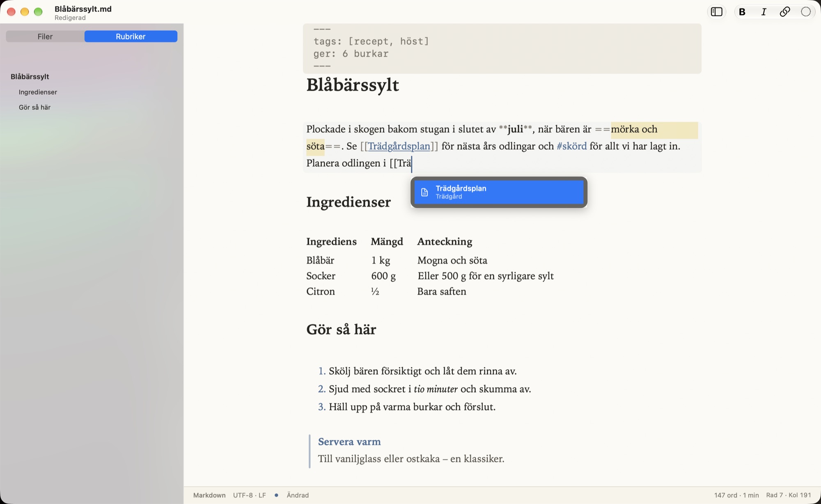821x504 pixels.
Task: Insert a link using chain icon
Action: point(785,12)
